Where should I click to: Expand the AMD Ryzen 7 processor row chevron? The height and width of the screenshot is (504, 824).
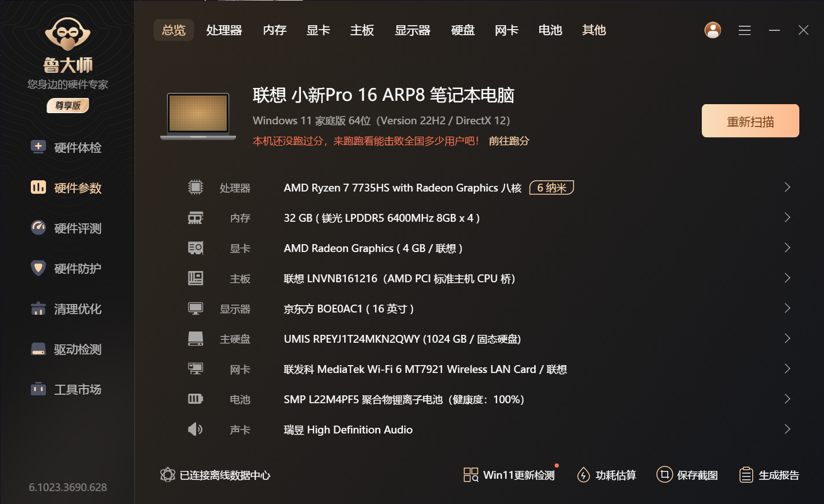pos(787,187)
